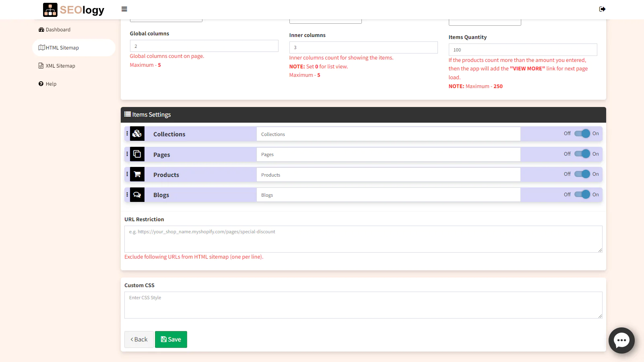Click the Blogs row title
The width and height of the screenshot is (644, 362).
[161, 195]
